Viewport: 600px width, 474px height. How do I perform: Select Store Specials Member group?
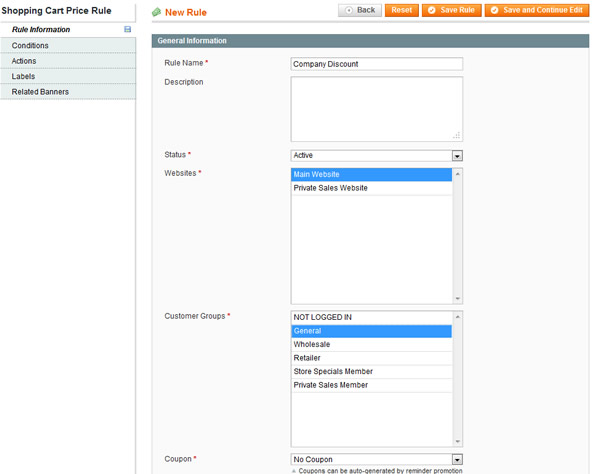click(372, 371)
